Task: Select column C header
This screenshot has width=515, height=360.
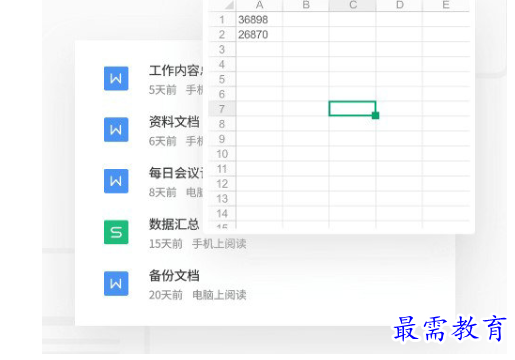Action: [352, 5]
